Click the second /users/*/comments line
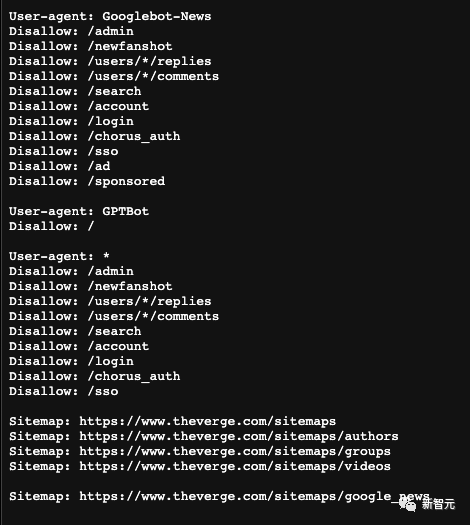This screenshot has height=525, width=470. (114, 316)
